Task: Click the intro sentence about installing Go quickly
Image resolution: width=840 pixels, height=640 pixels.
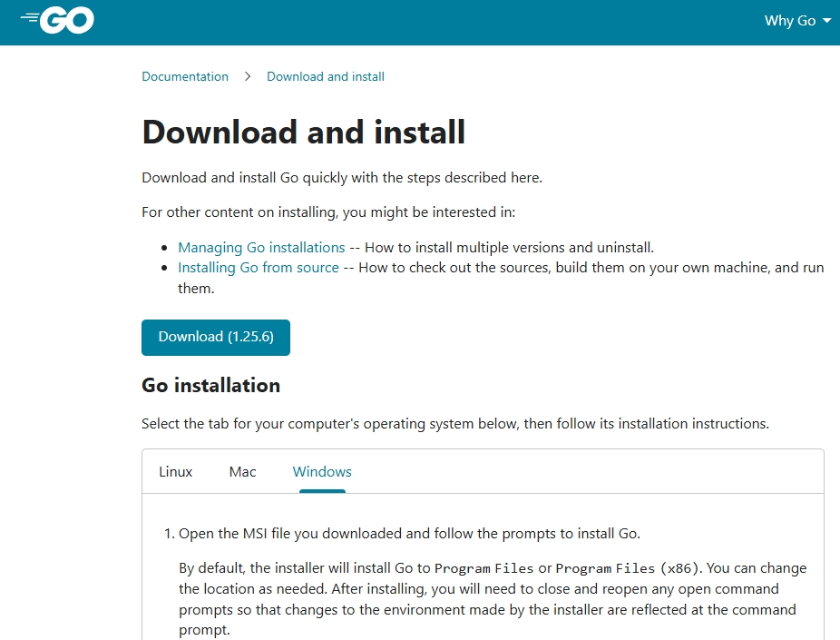Action: click(342, 177)
